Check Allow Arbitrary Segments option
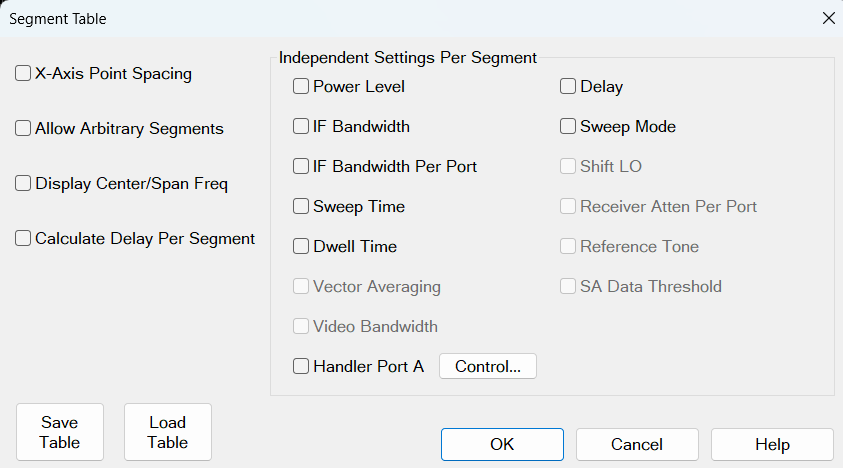Screen dimensions: 843x468 (23, 129)
